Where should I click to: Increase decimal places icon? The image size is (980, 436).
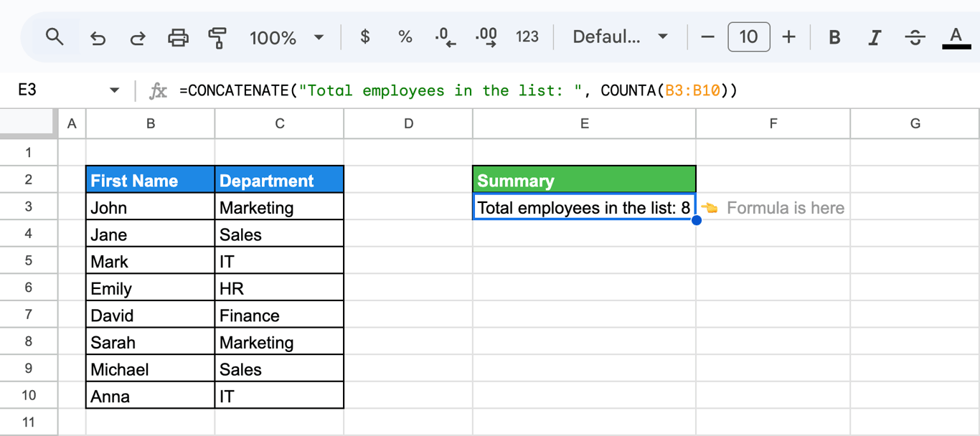(x=486, y=37)
